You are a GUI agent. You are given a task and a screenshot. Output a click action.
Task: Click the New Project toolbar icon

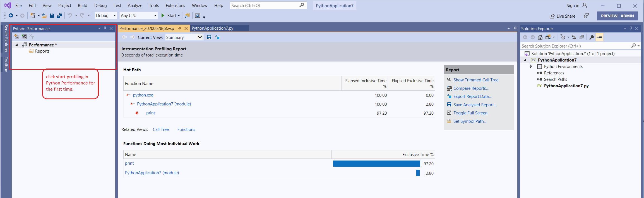(x=33, y=16)
